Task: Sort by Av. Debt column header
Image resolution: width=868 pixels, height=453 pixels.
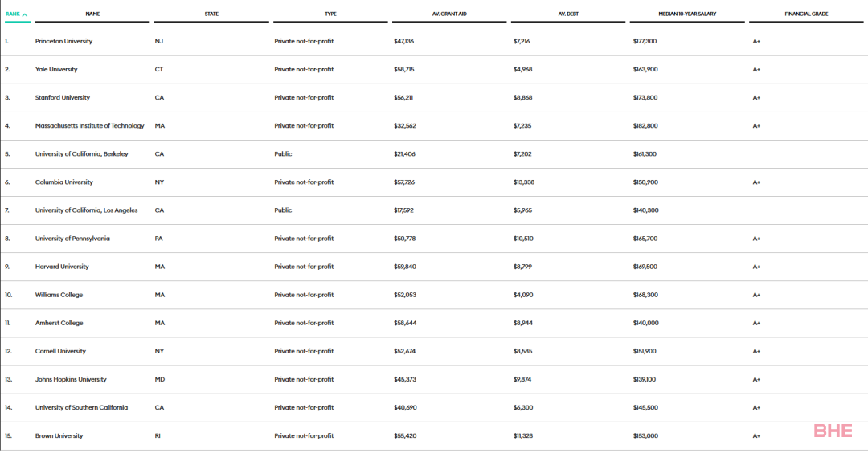Action: tap(568, 14)
